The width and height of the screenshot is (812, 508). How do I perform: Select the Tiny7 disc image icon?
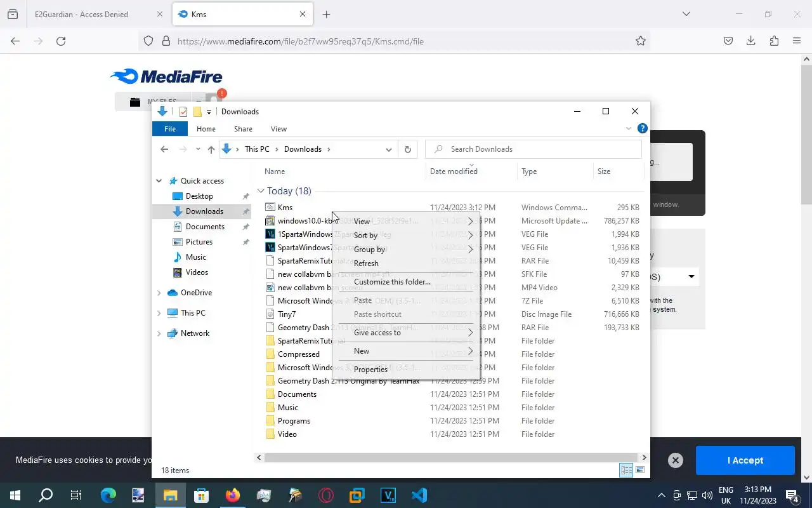pos(270,314)
